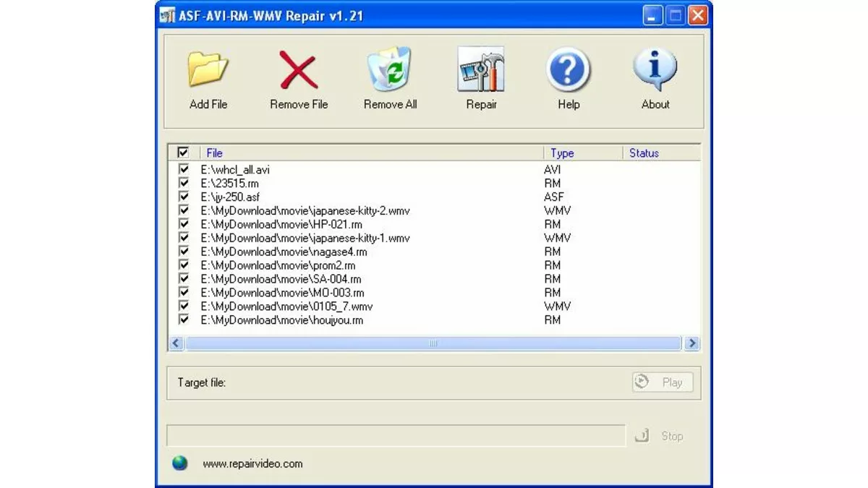Image resolution: width=868 pixels, height=488 pixels.
Task: Click the left scroll arrow below the list
Action: click(x=176, y=343)
